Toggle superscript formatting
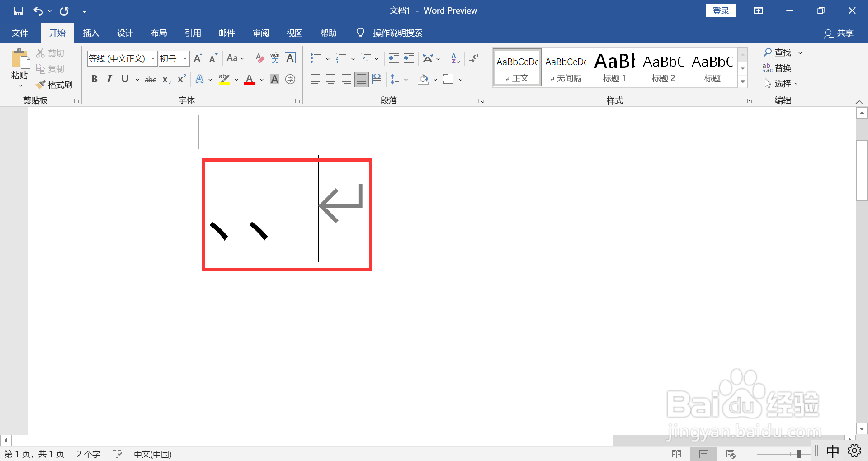 pyautogui.click(x=182, y=79)
